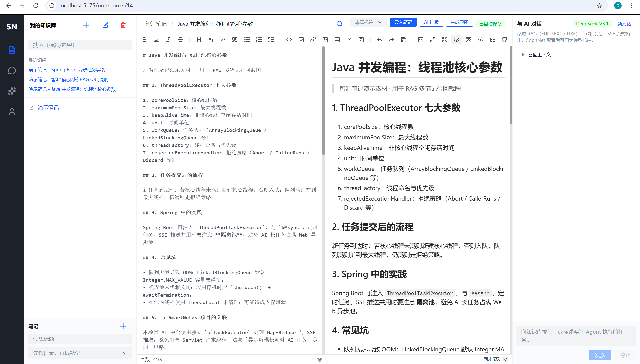Viewport: 640px width, 364px height.
Task: Enter screen fullscreen mode
Action: click(x=445, y=40)
